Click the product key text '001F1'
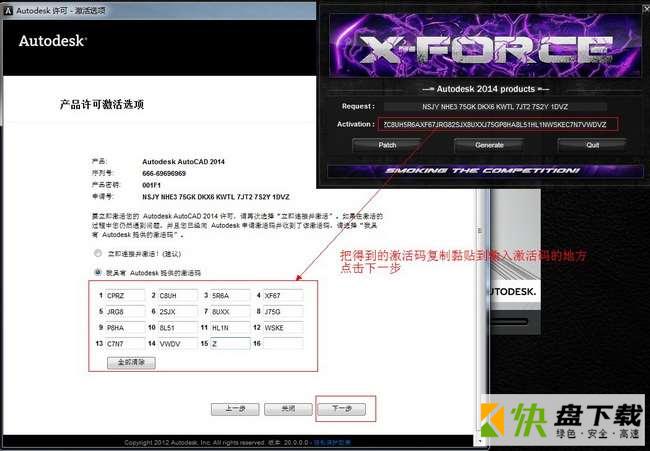The height and width of the screenshot is (451, 650). (151, 185)
